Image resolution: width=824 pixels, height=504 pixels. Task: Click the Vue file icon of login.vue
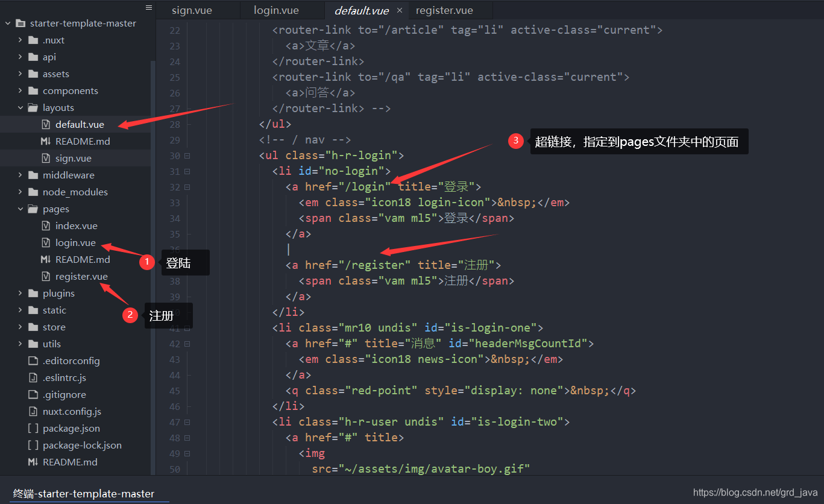[x=46, y=243]
